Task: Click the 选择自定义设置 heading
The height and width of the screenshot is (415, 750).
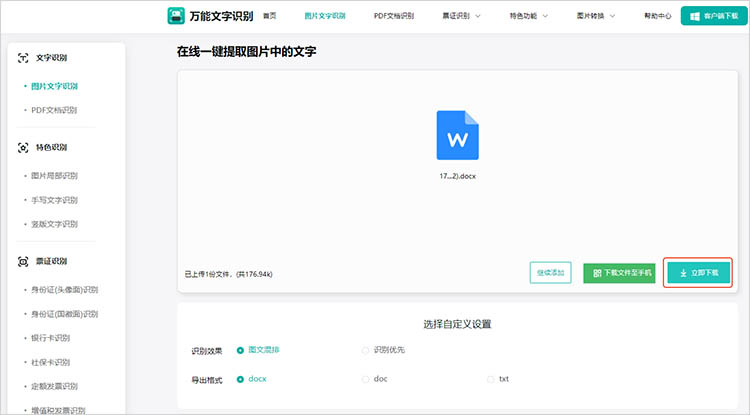Action: 457,324
